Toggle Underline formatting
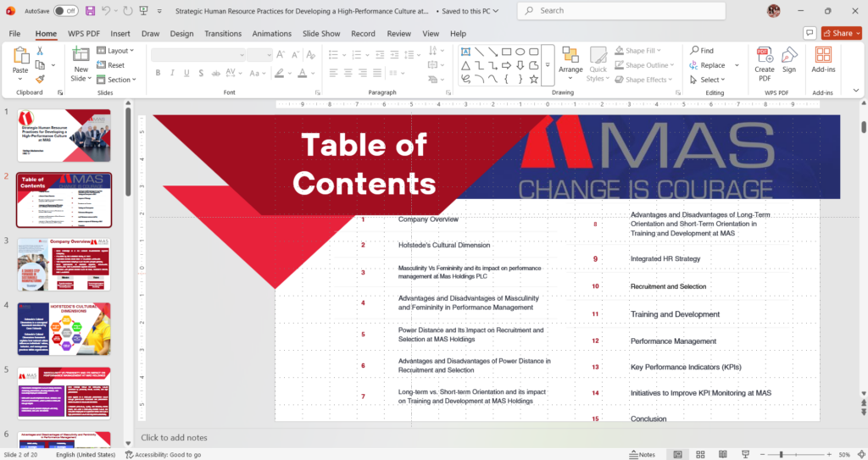Image resolution: width=868 pixels, height=460 pixels. [186, 73]
